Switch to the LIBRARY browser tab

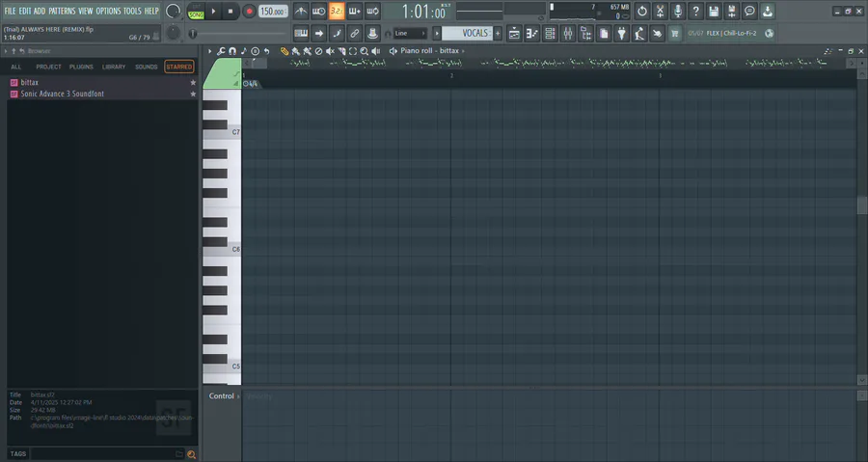[114, 67]
